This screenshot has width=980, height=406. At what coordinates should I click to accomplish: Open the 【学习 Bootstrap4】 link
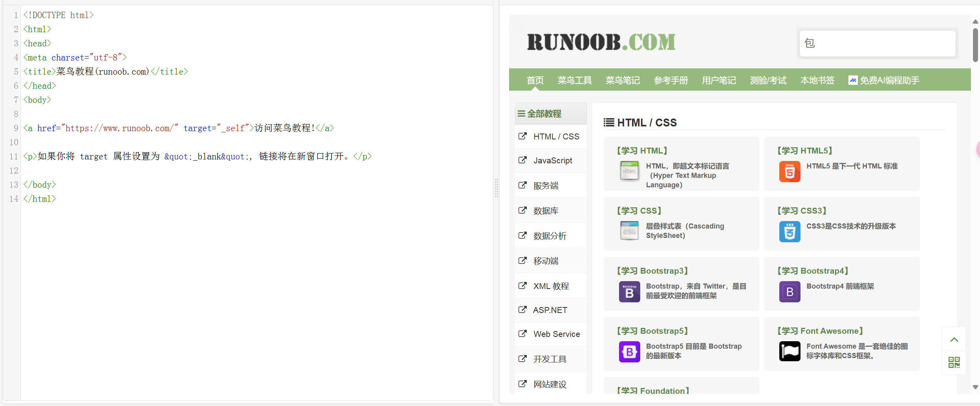coord(813,271)
